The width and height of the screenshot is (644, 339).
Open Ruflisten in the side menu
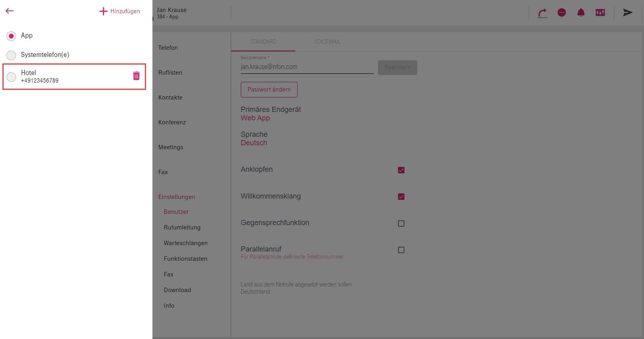170,72
